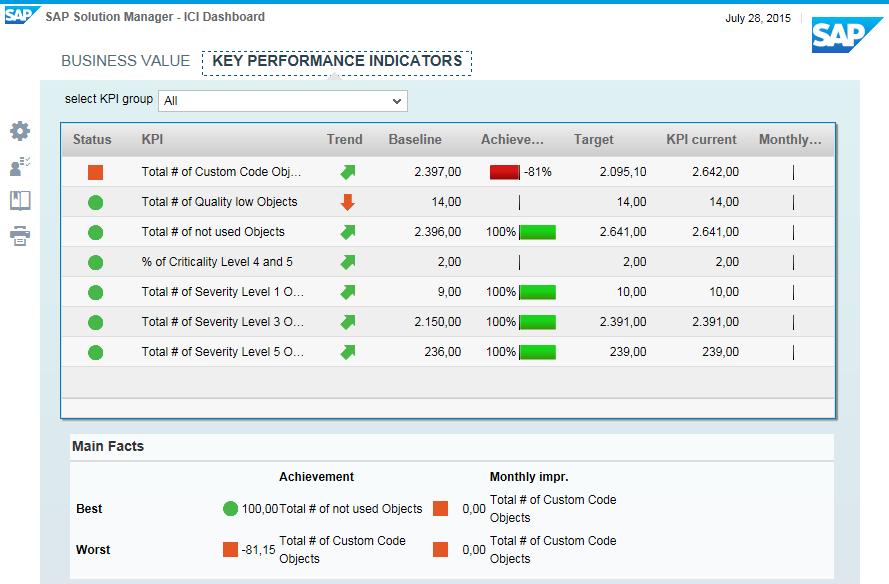Select the KEY PERFORMANCE INDICATORS tab
889x584 pixels.
(x=337, y=61)
